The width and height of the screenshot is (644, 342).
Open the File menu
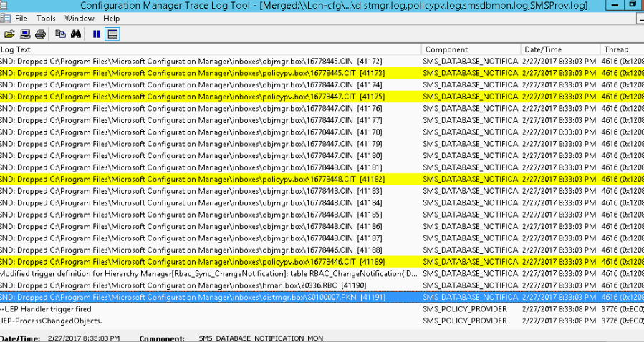tap(22, 18)
